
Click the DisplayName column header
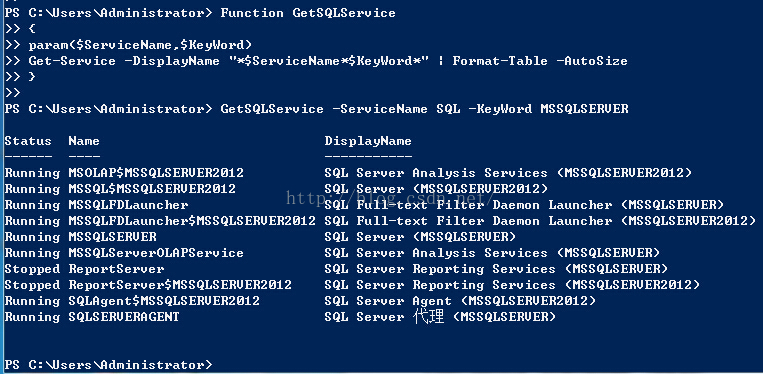pos(368,142)
